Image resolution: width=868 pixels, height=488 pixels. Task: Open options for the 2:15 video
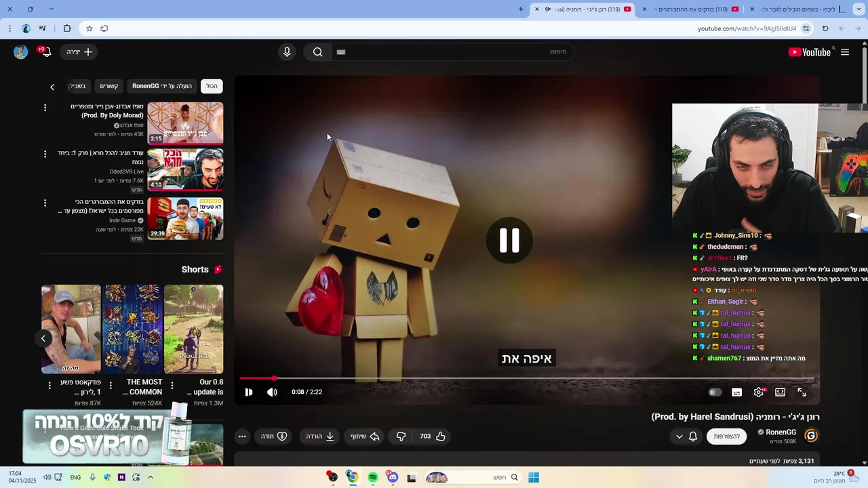point(45,108)
